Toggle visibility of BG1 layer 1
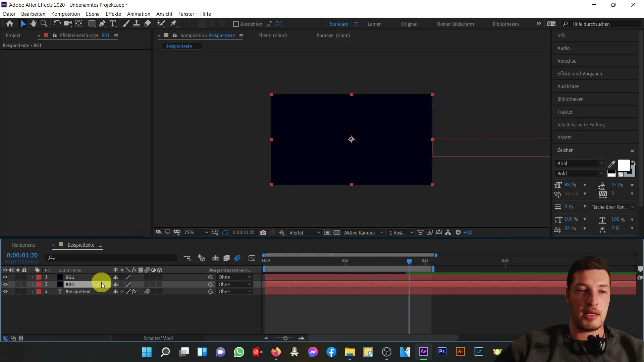This screenshot has width=644, height=362. [5, 277]
